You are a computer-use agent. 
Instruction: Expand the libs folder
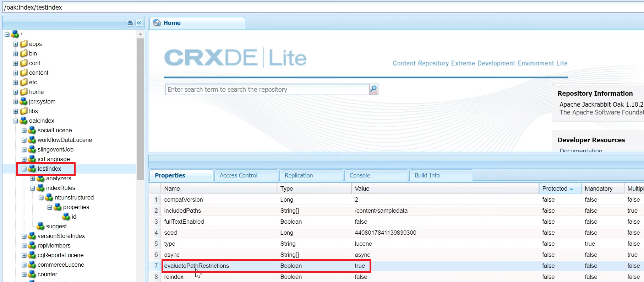(x=16, y=111)
